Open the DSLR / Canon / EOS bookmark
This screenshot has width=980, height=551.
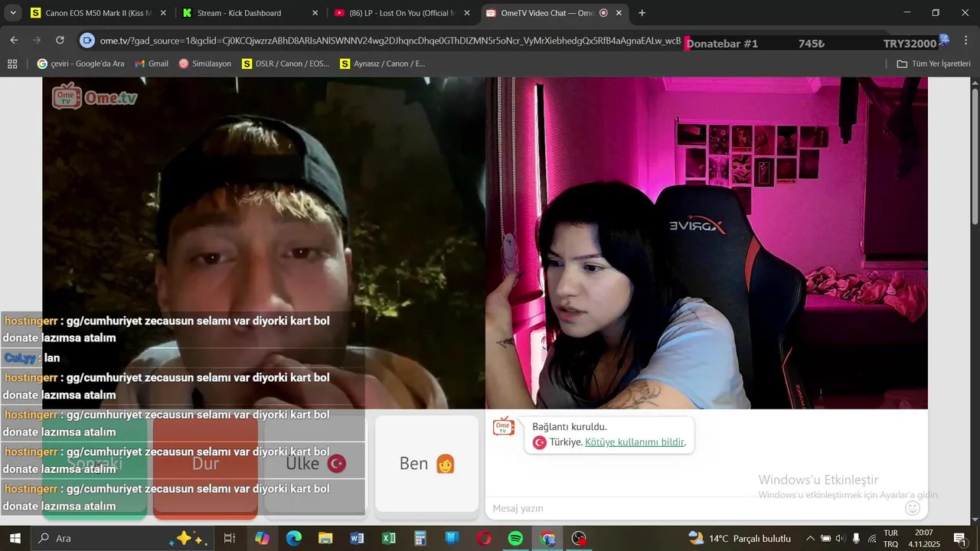285,64
